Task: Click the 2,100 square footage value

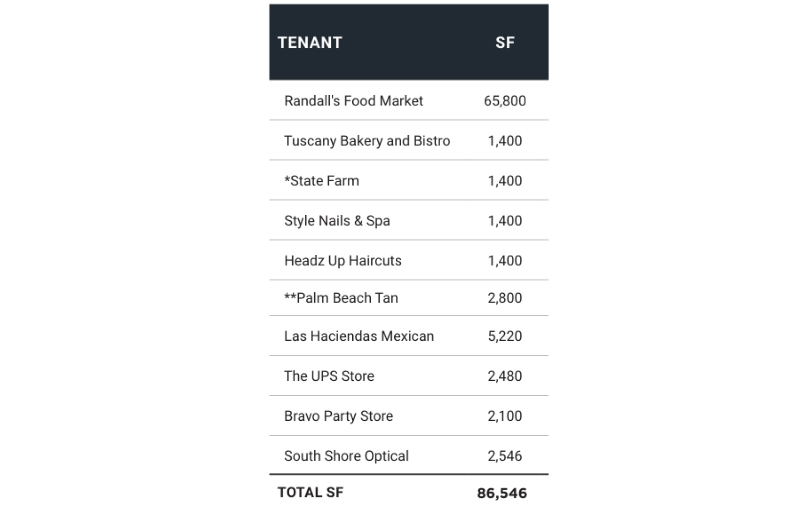Action: 505,416
